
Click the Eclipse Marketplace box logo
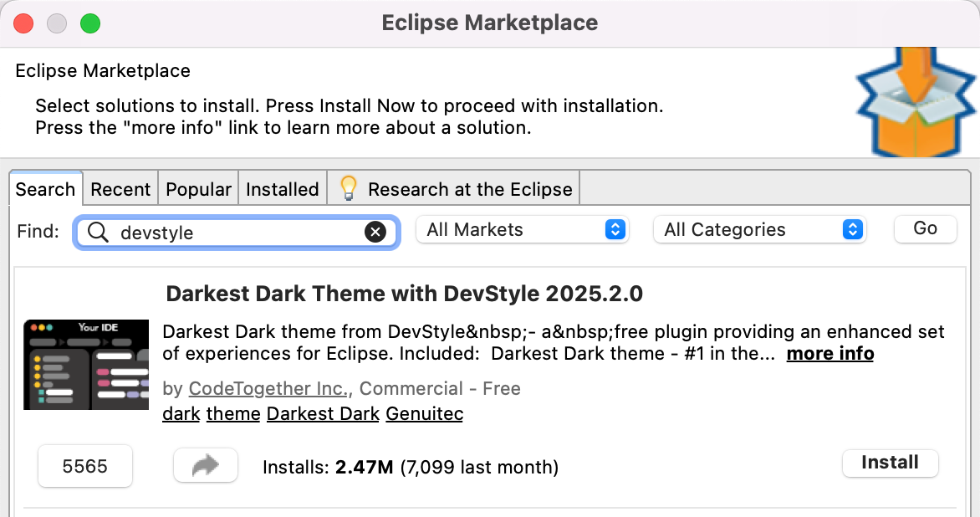point(916,103)
